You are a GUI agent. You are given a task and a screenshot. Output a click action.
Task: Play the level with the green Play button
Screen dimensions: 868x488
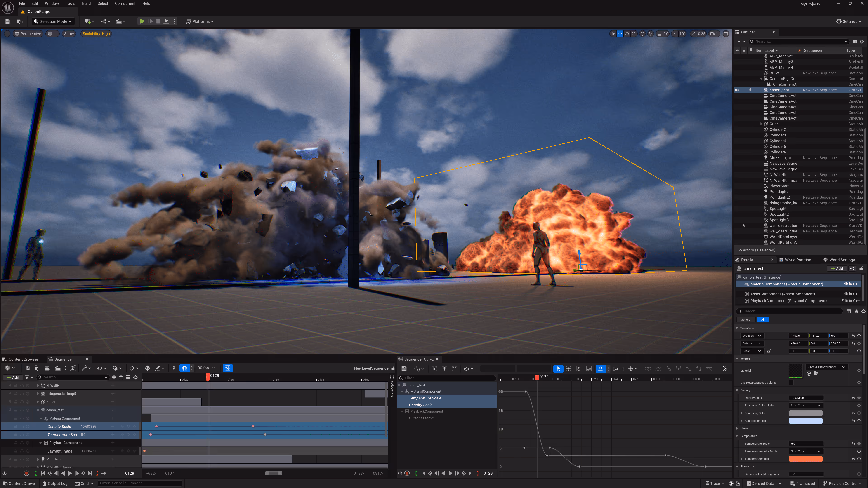(142, 21)
